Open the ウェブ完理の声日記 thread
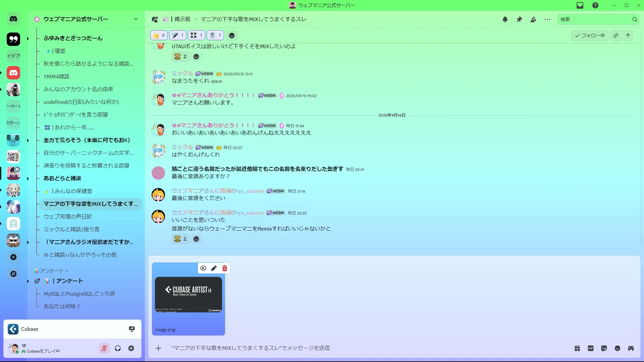The image size is (644, 362). tap(68, 217)
